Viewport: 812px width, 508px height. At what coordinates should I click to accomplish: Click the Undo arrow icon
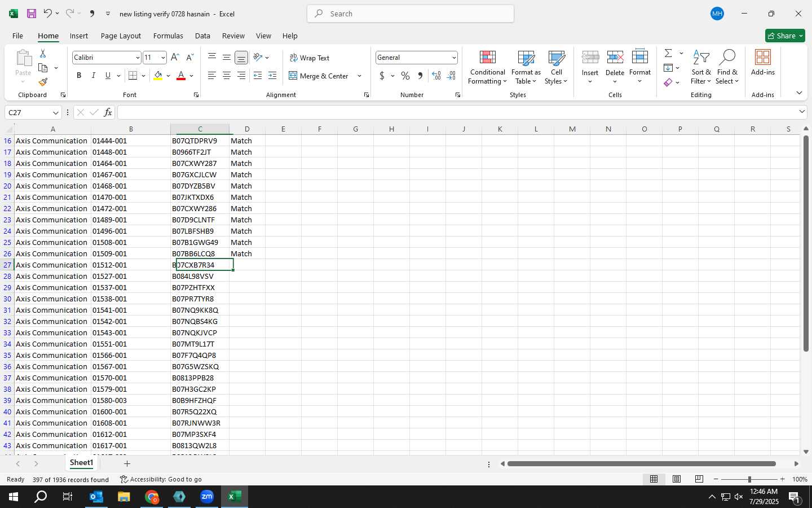point(48,14)
